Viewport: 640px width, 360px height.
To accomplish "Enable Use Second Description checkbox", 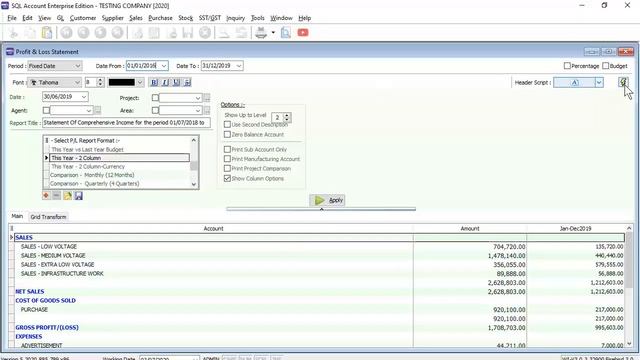I will pos(227,124).
